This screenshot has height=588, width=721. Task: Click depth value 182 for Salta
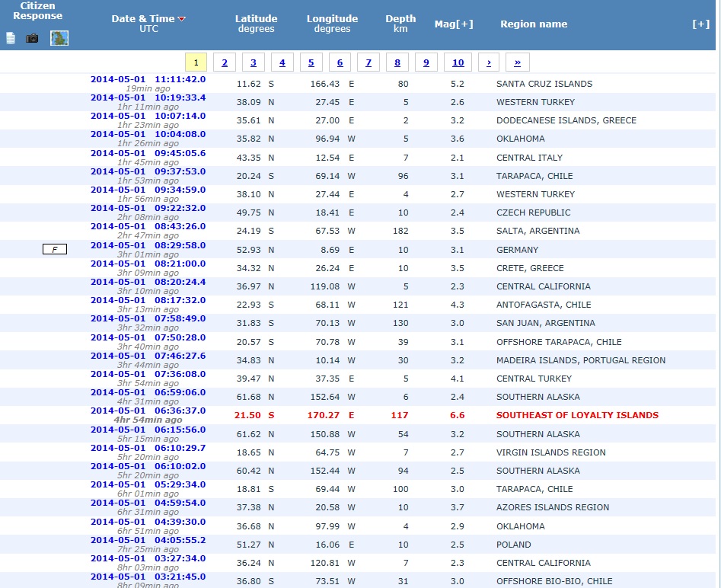[400, 231]
